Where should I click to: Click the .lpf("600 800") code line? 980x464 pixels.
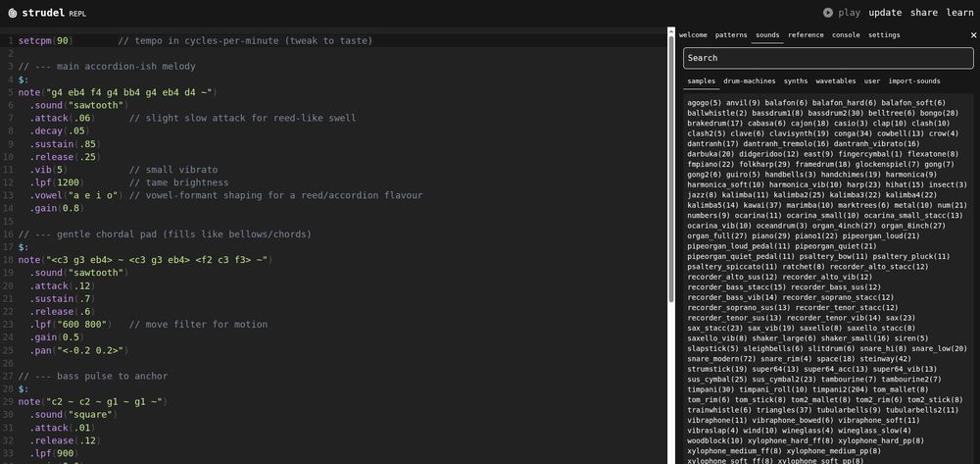[71, 325]
